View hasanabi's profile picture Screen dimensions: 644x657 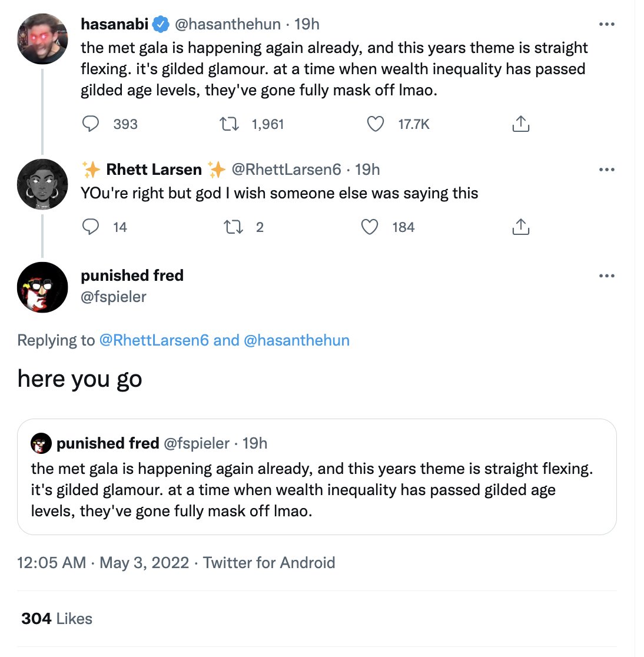42,38
